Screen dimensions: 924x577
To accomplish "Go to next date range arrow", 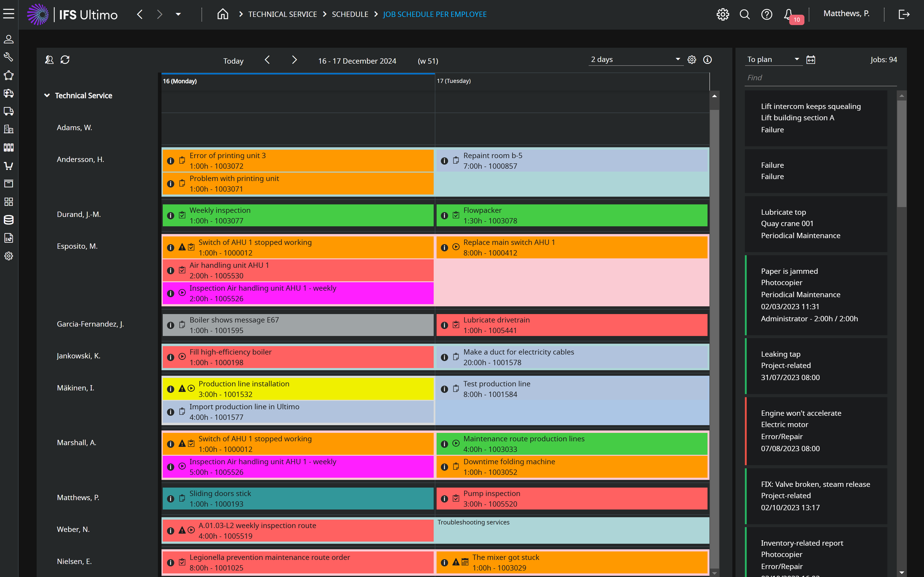I will point(294,60).
